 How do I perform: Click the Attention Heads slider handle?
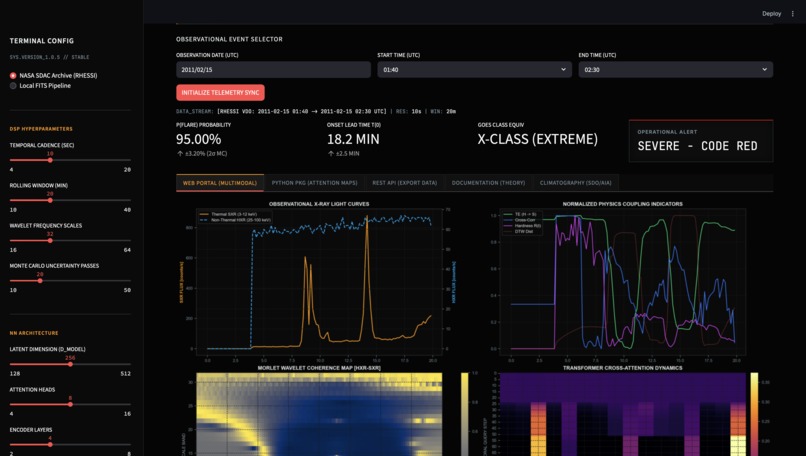pos(70,404)
